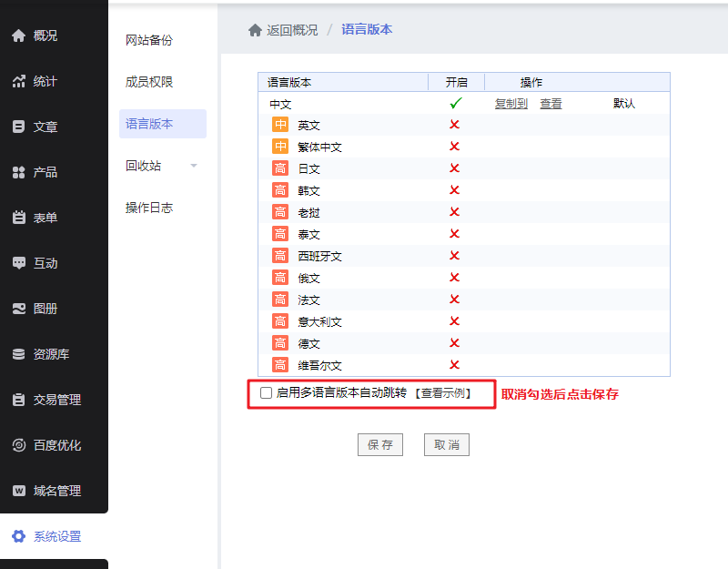Open 网站备份 in the settings menu
This screenshot has height=569, width=728.
(x=149, y=40)
